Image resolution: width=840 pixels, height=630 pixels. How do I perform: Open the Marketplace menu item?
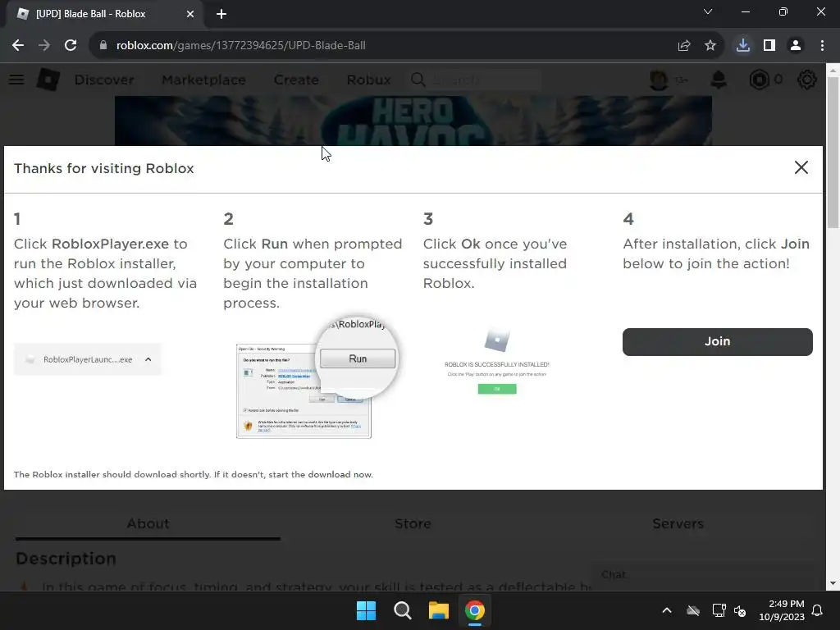point(203,80)
